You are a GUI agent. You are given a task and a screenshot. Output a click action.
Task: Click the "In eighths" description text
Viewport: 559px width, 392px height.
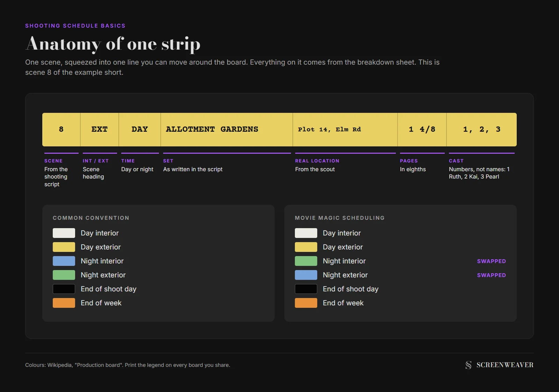click(413, 169)
